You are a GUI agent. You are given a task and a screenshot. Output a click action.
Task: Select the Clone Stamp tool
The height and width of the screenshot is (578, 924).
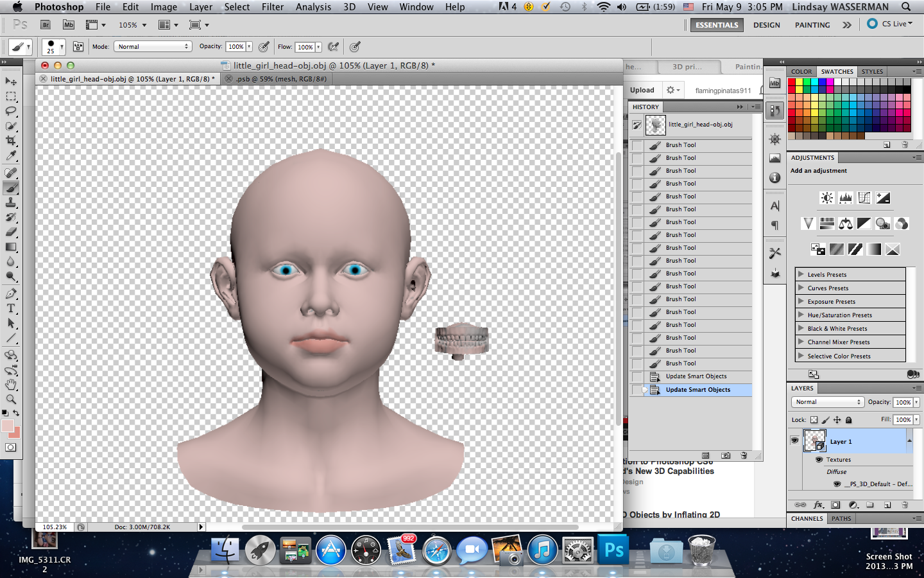click(11, 202)
